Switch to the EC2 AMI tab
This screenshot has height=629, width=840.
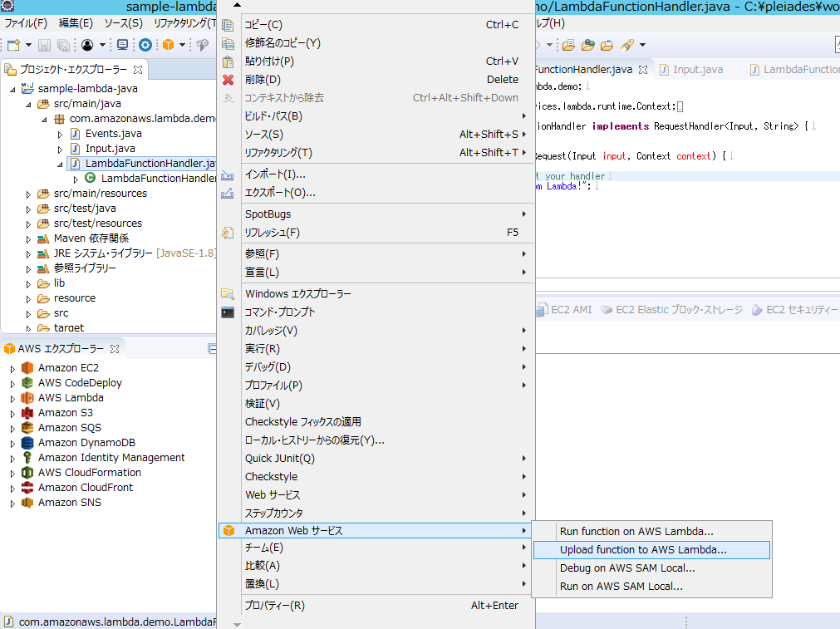coord(565,310)
